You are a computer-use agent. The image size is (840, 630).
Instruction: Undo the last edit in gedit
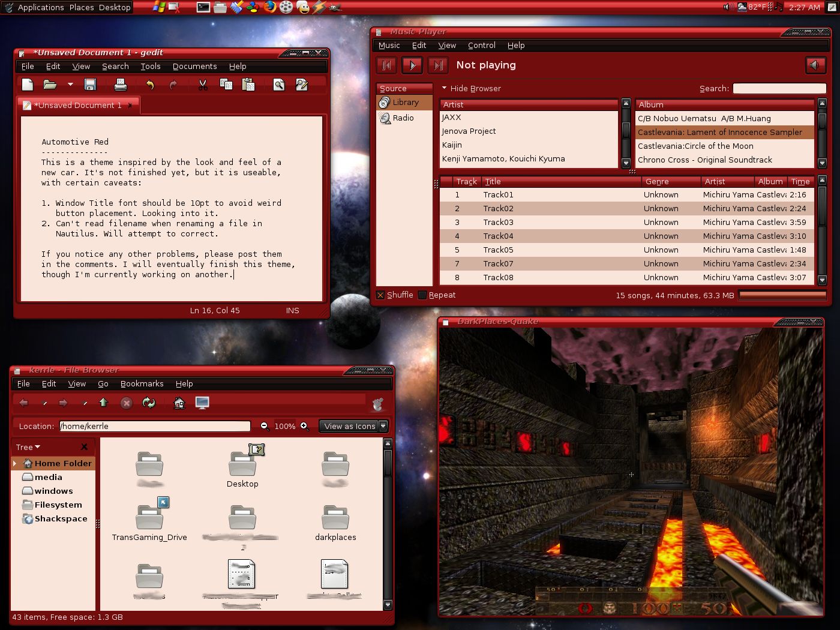click(x=150, y=85)
